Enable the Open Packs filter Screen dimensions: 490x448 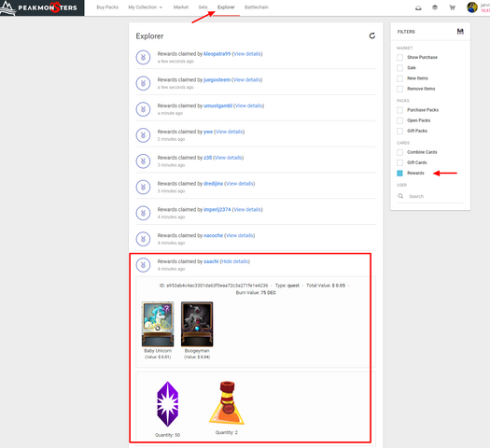399,120
